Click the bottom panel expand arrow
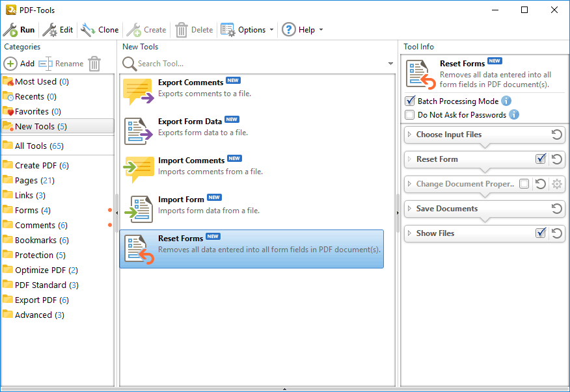570x392 pixels. (x=284, y=389)
